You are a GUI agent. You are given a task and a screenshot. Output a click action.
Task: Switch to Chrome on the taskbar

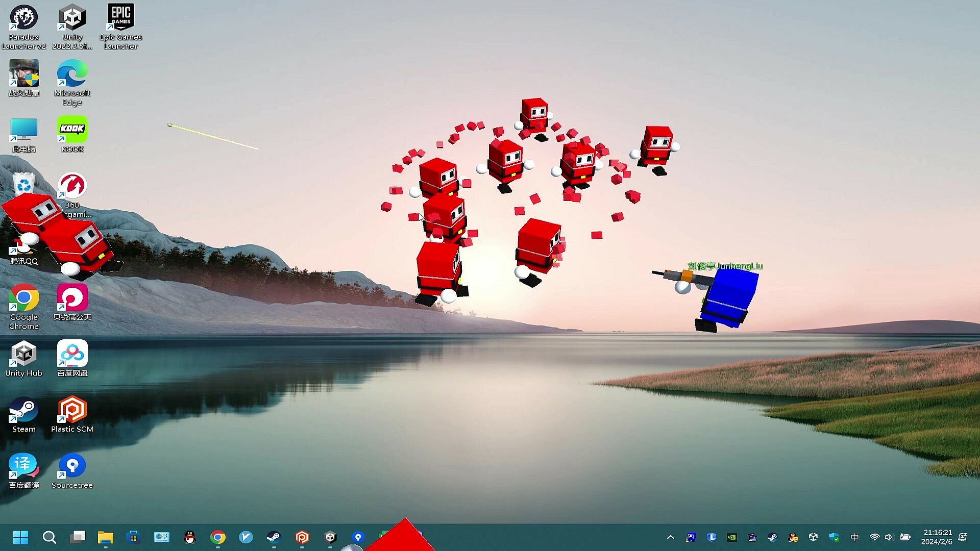point(218,537)
